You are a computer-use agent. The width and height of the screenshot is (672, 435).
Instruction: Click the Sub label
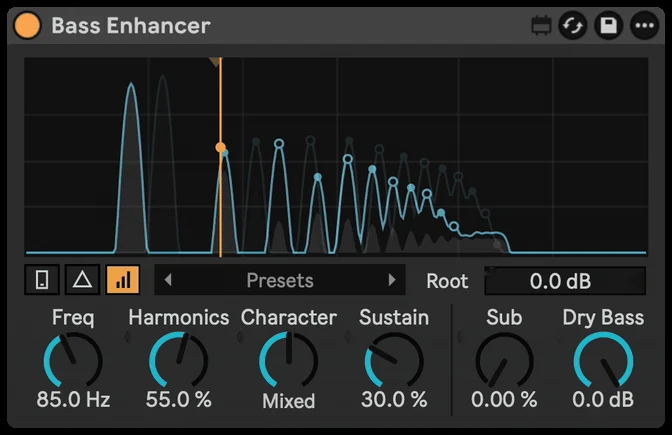tap(504, 318)
